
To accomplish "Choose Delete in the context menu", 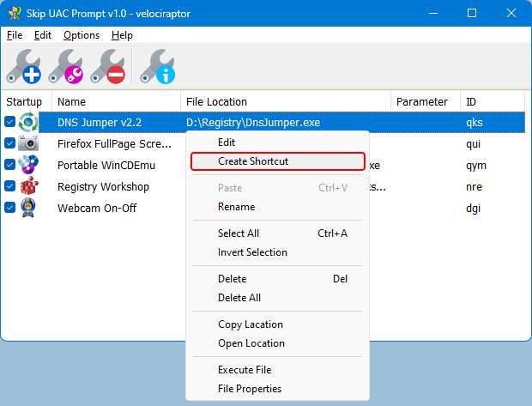I will (x=277, y=279).
